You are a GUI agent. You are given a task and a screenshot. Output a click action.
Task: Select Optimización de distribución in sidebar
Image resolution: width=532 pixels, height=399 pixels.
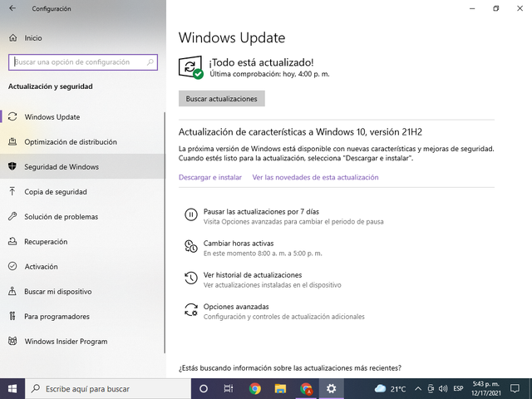click(82, 141)
